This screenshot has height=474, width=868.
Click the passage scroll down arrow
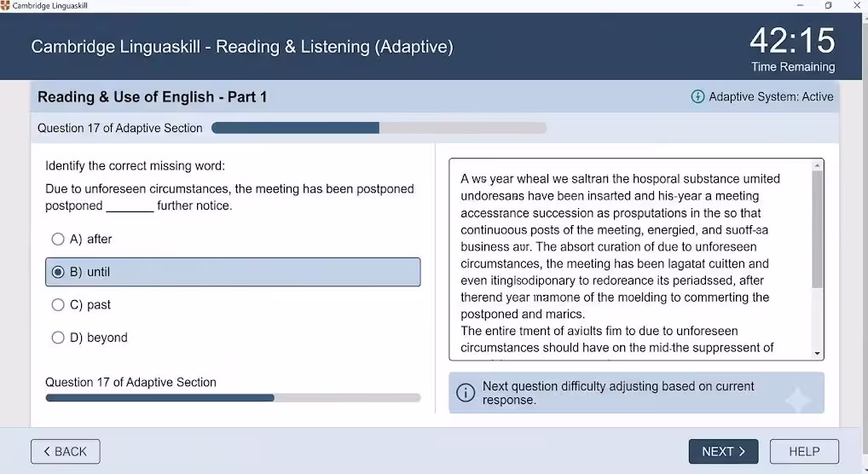click(817, 353)
